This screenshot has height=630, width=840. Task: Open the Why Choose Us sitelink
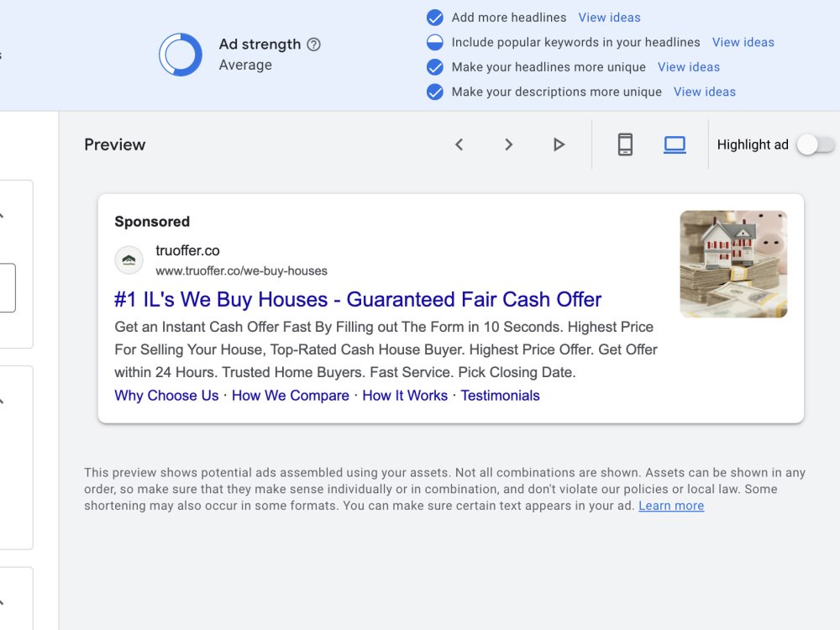tap(166, 396)
